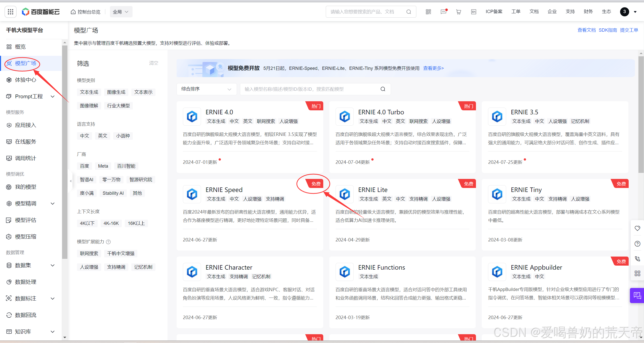Clear filters with 清空
This screenshot has height=343, width=644.
tap(153, 63)
